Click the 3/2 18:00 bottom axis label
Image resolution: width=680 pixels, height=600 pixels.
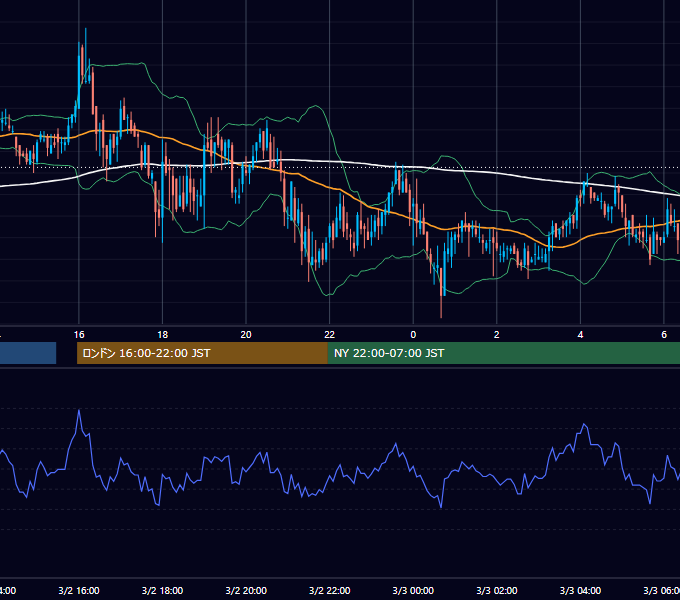163,591
